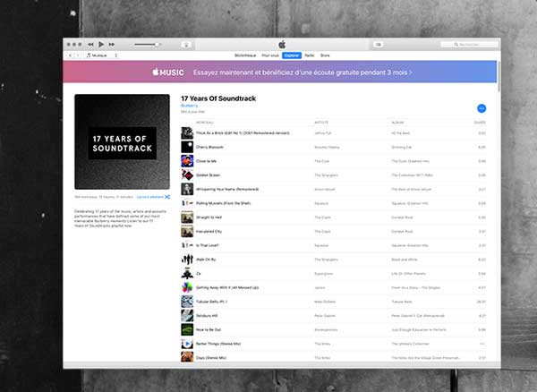Click the Artiste column header
537x392 pixels.
[321, 123]
